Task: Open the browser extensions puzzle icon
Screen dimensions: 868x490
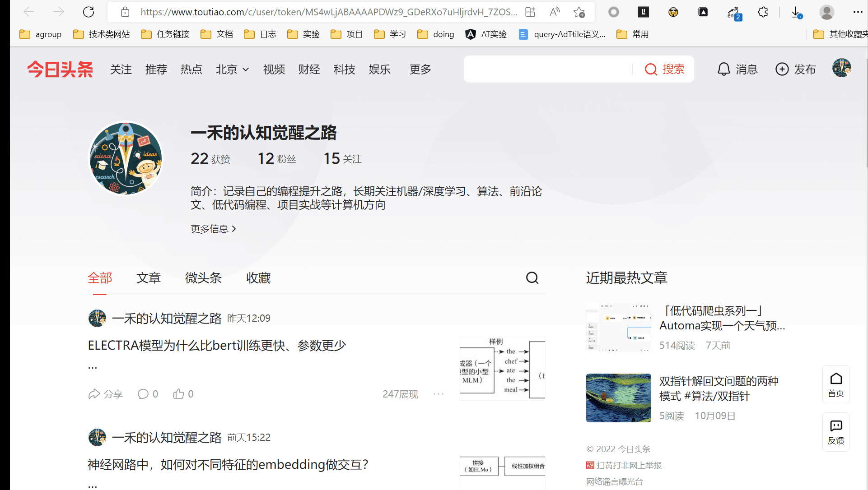Action: [x=763, y=12]
